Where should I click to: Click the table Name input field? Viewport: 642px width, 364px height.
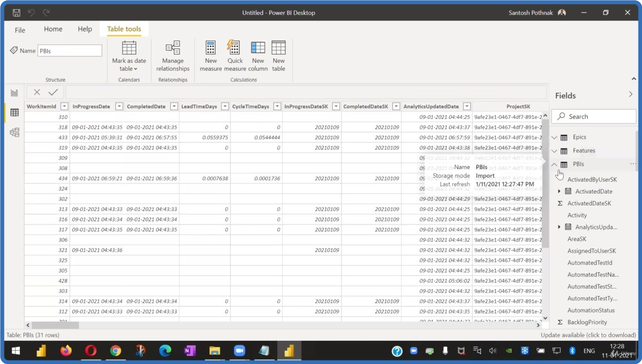point(70,51)
